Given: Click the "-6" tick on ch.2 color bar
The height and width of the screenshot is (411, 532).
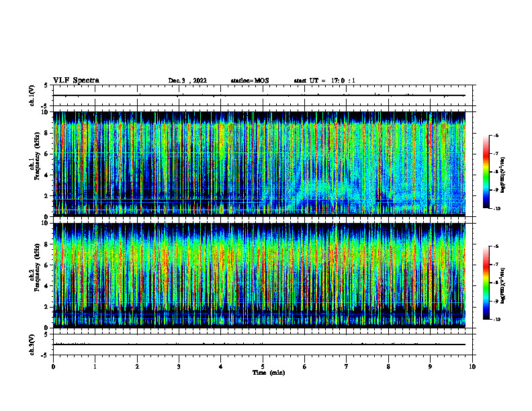Looking at the screenshot, I should click(496, 246).
